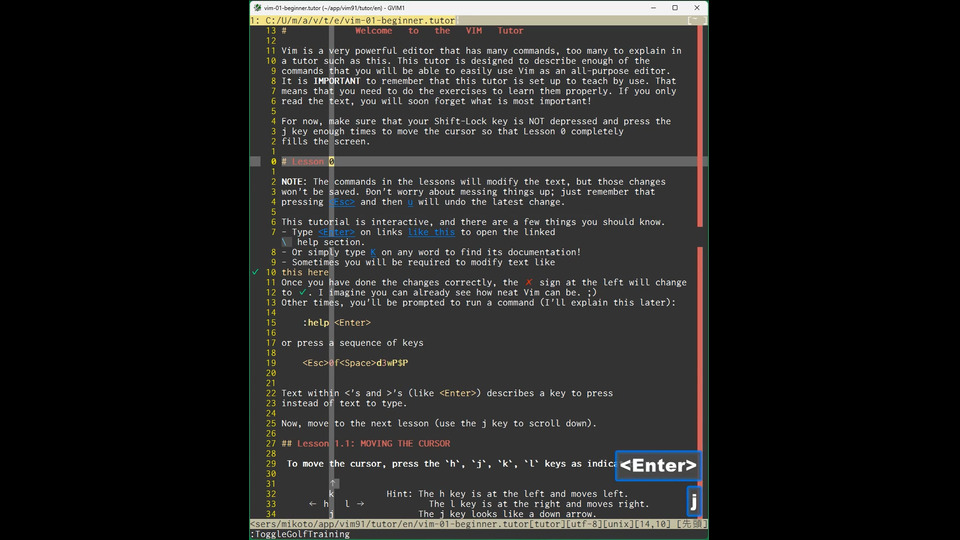Click line number 27 in the gutter

coord(271,444)
